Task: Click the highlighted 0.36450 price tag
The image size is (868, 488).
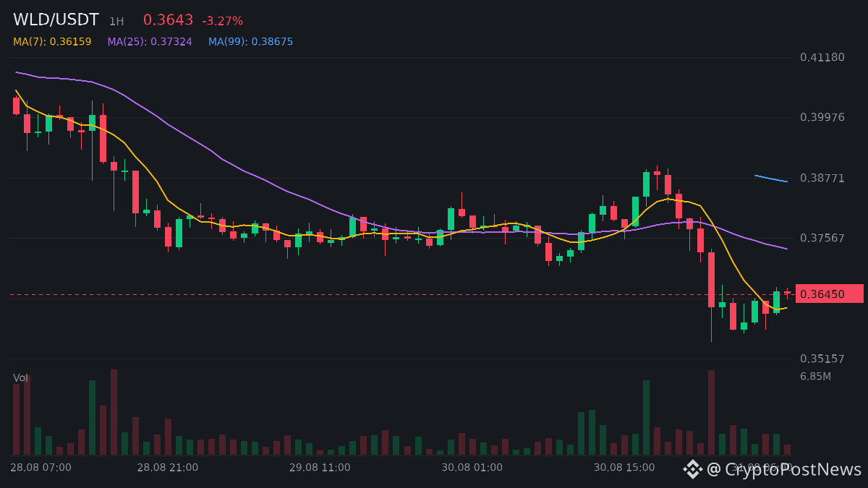Action: 830,294
